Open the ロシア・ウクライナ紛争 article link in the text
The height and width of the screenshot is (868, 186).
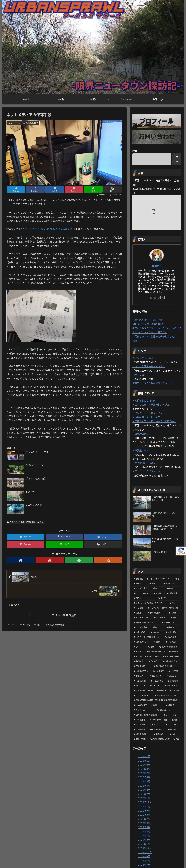(46, 229)
